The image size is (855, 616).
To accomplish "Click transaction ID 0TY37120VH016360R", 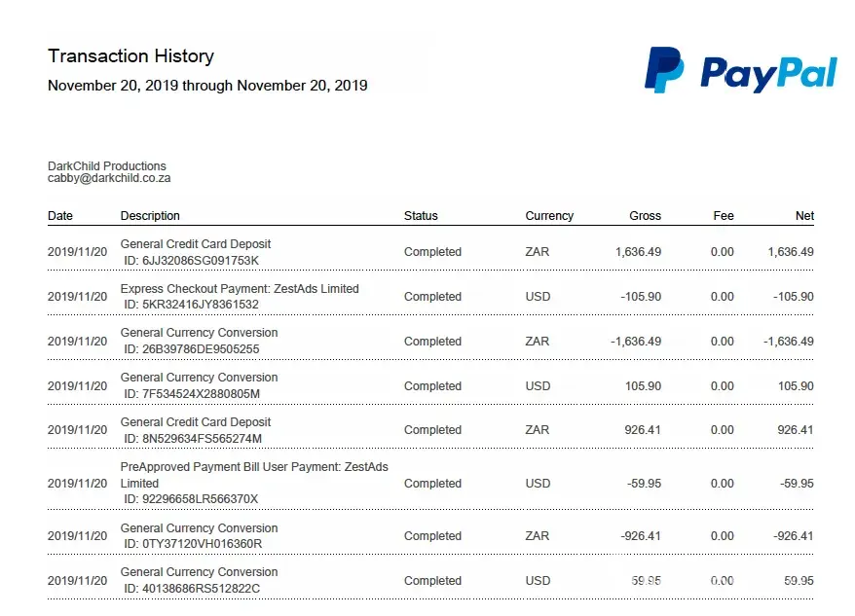I will pyautogui.click(x=193, y=544).
